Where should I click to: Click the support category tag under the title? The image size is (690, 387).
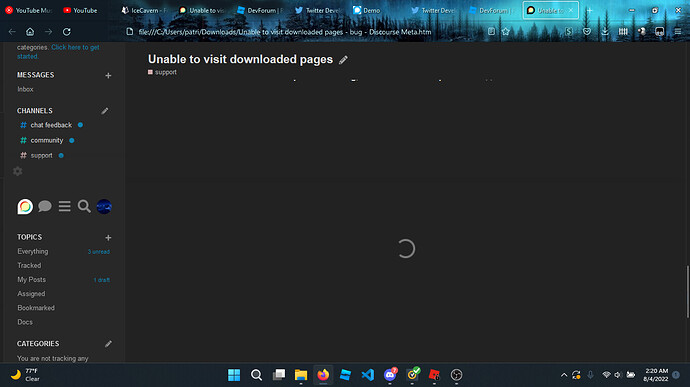click(162, 72)
